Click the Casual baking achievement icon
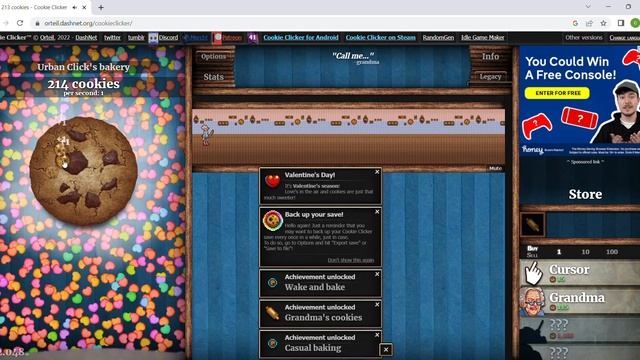 point(272,343)
